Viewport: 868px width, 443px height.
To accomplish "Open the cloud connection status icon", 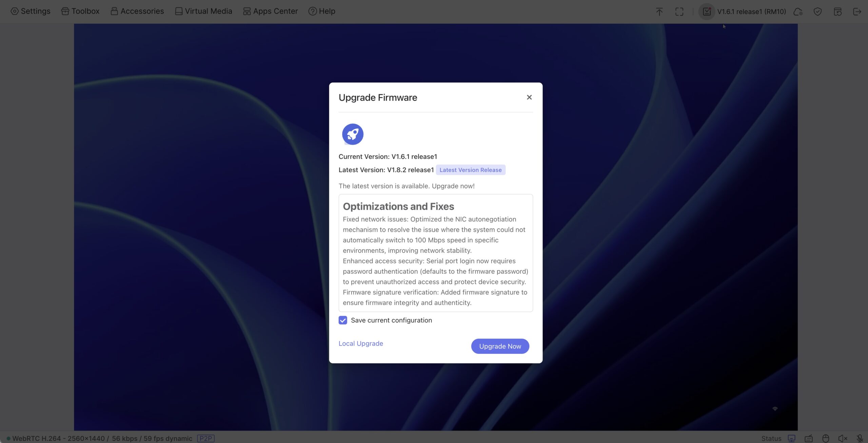I will 798,12.
